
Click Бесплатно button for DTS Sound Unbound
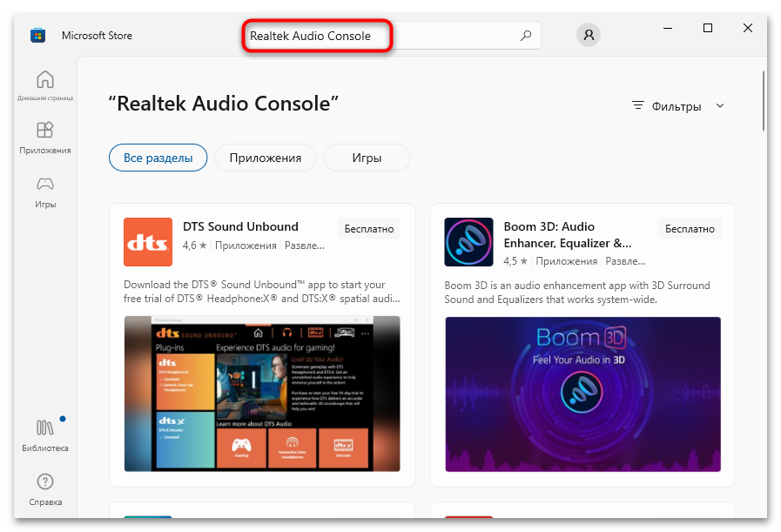[369, 229]
